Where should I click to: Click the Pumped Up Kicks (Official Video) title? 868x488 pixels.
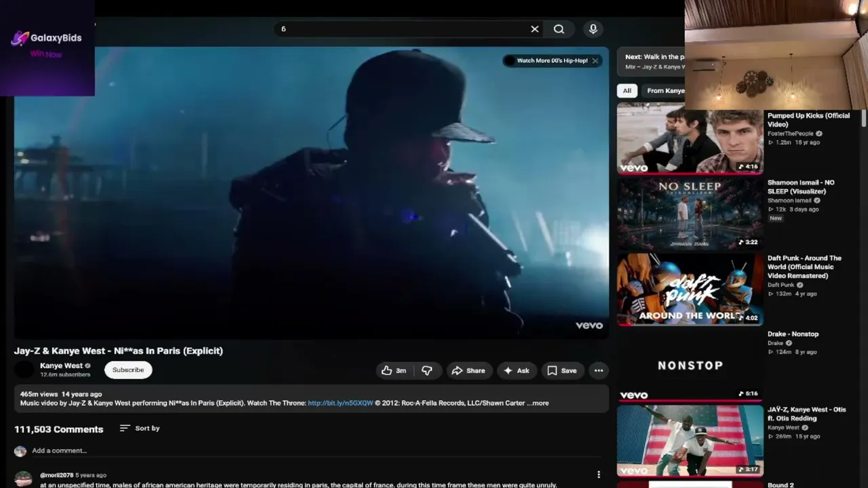click(808, 120)
